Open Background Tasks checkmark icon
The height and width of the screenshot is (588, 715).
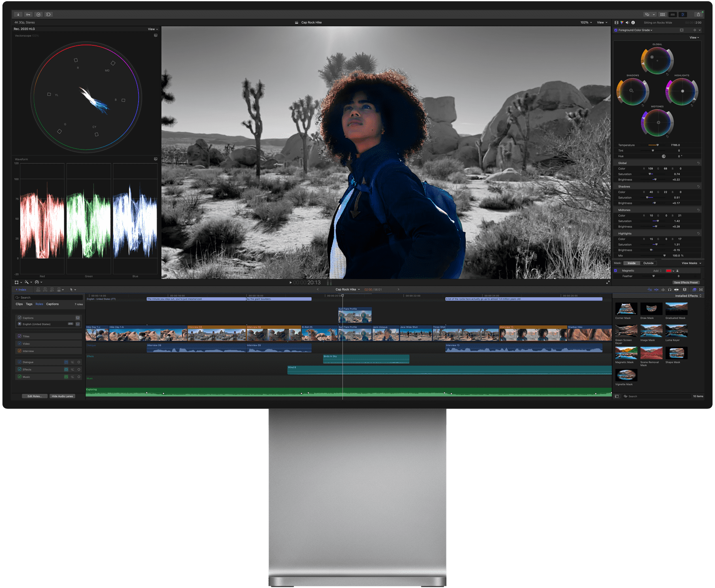click(38, 15)
